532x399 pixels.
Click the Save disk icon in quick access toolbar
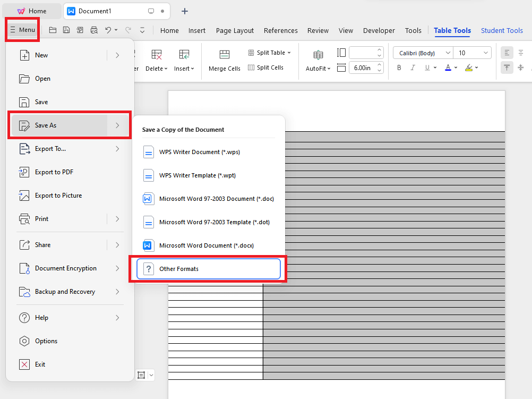[x=66, y=30]
